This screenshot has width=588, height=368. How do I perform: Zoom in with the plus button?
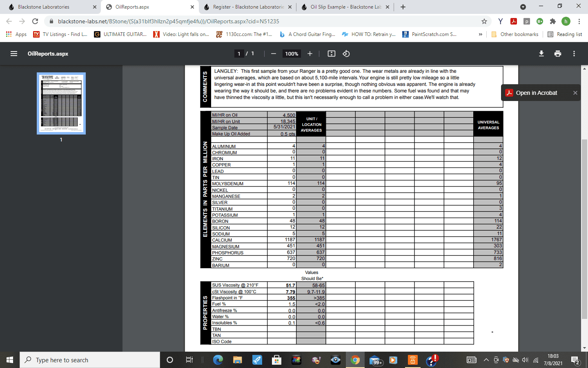[310, 54]
